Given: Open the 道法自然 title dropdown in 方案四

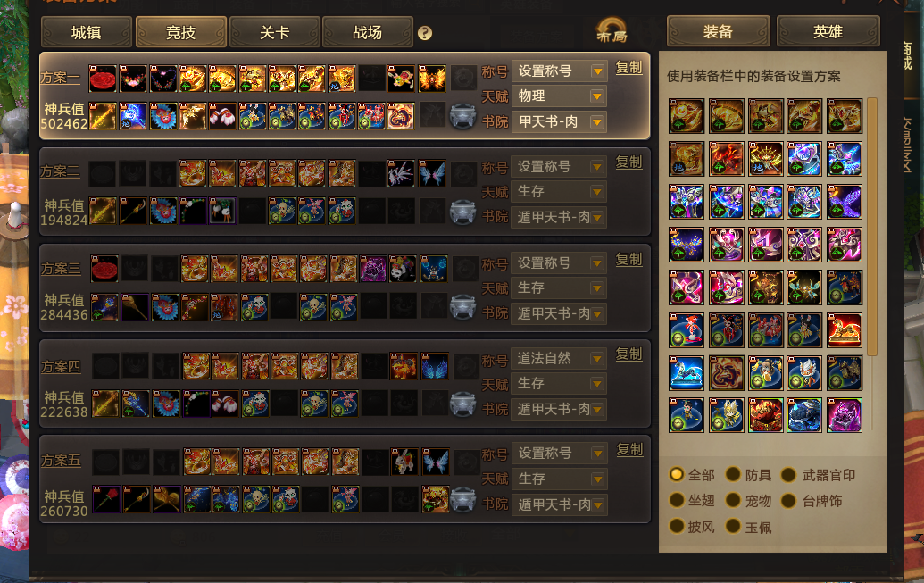Looking at the screenshot, I should [x=559, y=358].
